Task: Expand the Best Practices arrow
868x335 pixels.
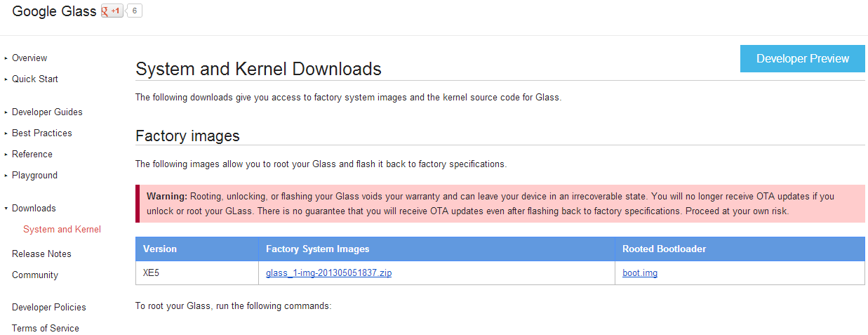Action: point(6,133)
